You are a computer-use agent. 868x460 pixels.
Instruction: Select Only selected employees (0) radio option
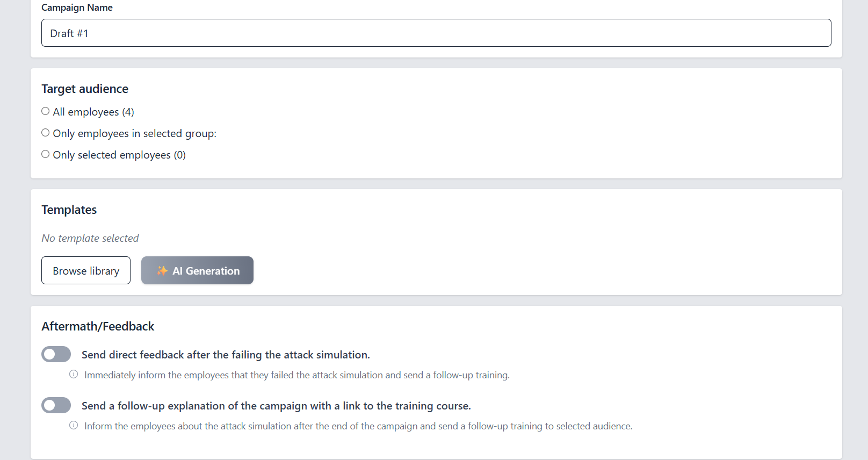point(46,154)
